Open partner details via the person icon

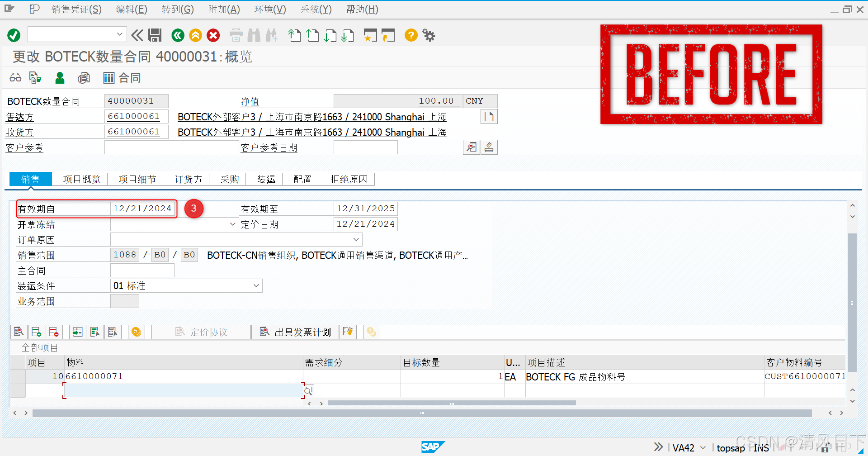[60, 77]
